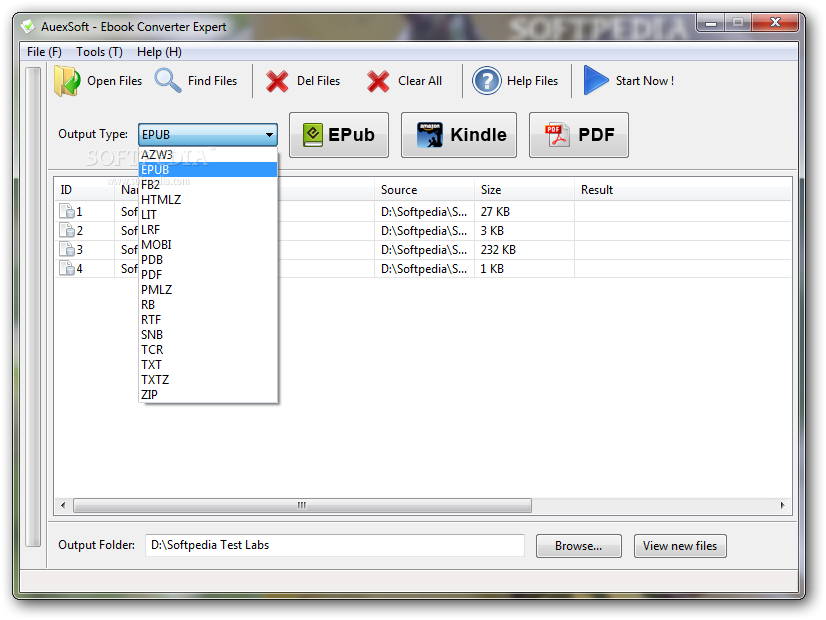Screen dimensions: 826x620
Task: Choose AZW3 from the output list
Action: [208, 155]
